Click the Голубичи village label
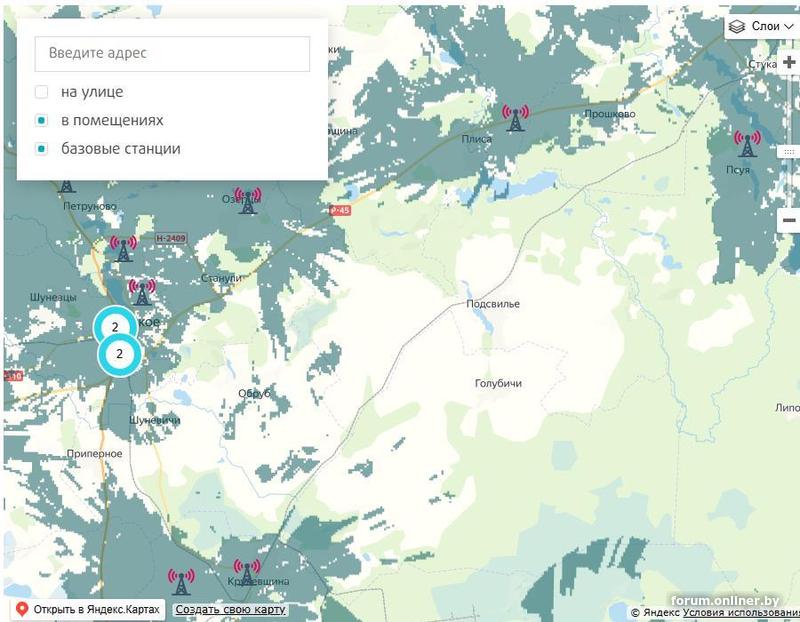800x622 pixels. pyautogui.click(x=498, y=383)
